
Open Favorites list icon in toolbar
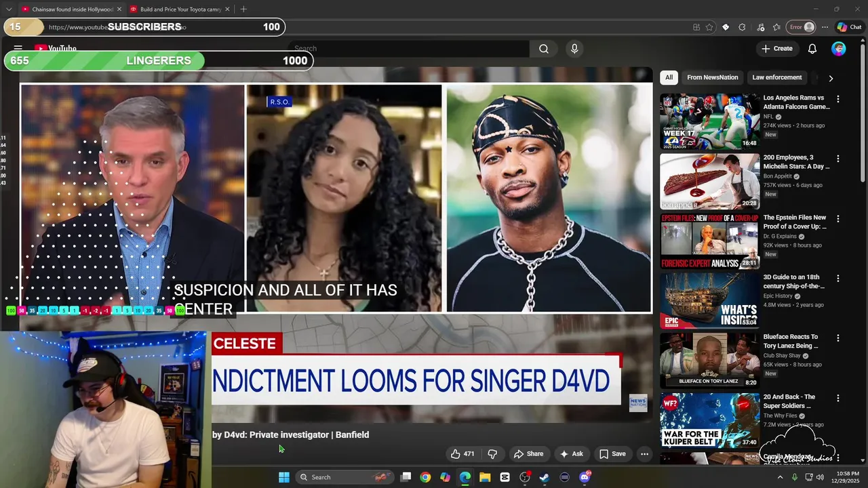pyautogui.click(x=776, y=27)
